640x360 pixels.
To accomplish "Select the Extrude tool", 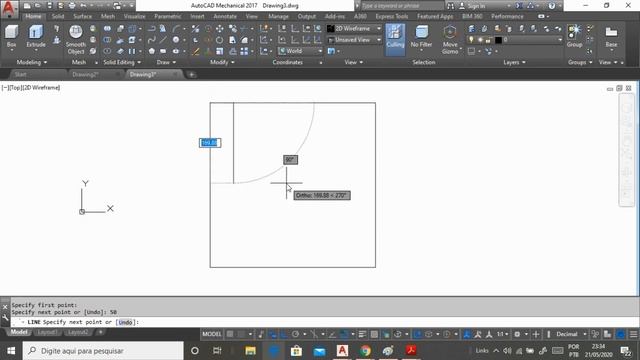I will 36,37.
